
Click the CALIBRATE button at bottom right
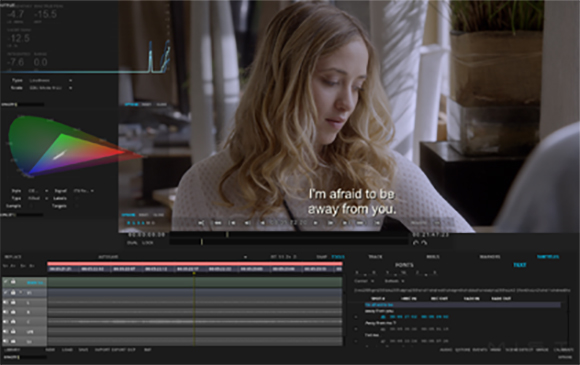click(x=563, y=349)
